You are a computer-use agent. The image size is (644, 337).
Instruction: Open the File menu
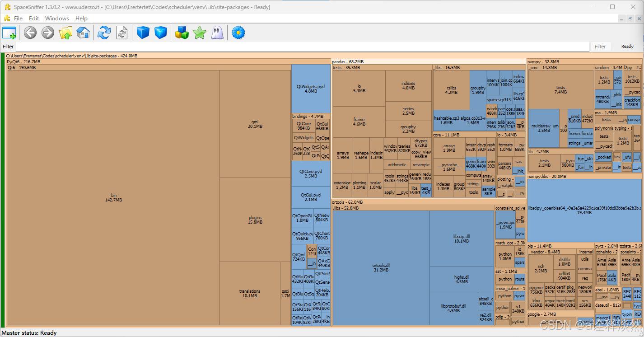point(18,19)
